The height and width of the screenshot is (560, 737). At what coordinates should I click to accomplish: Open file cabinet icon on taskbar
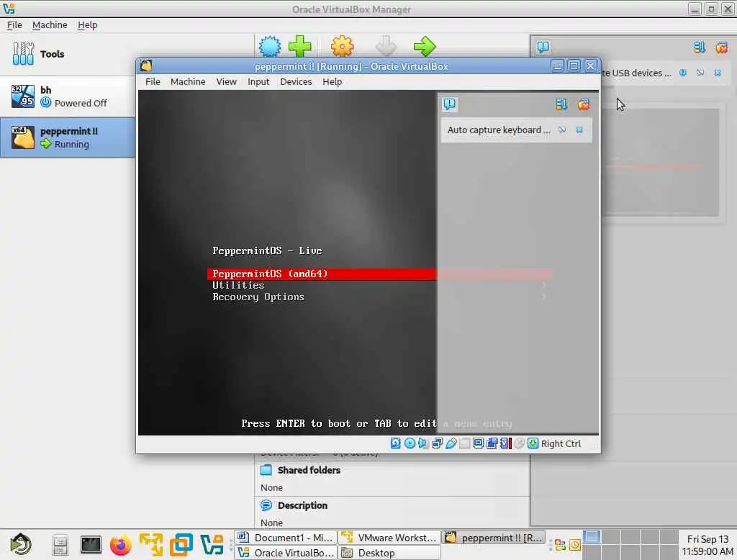(x=60, y=546)
